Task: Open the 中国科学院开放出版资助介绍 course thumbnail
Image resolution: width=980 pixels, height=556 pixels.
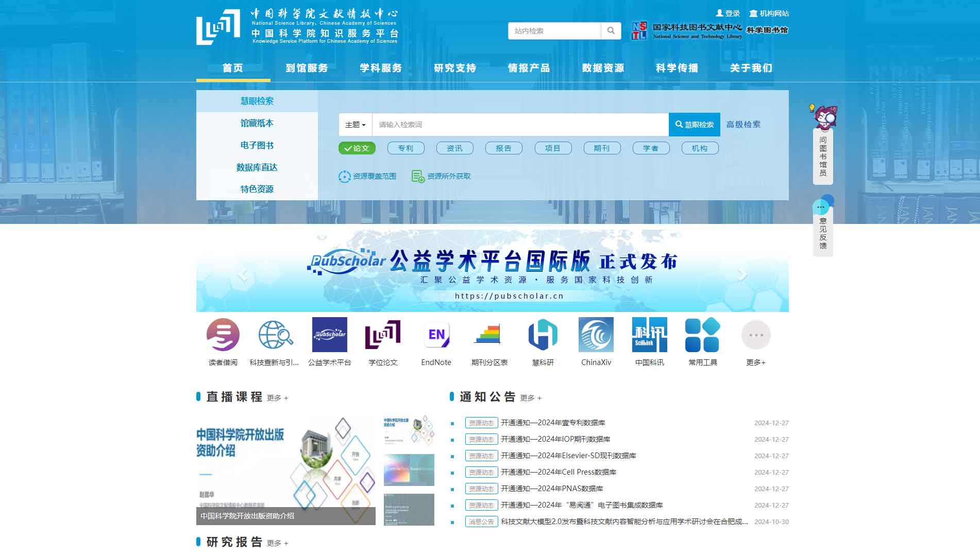Action: 286,471
